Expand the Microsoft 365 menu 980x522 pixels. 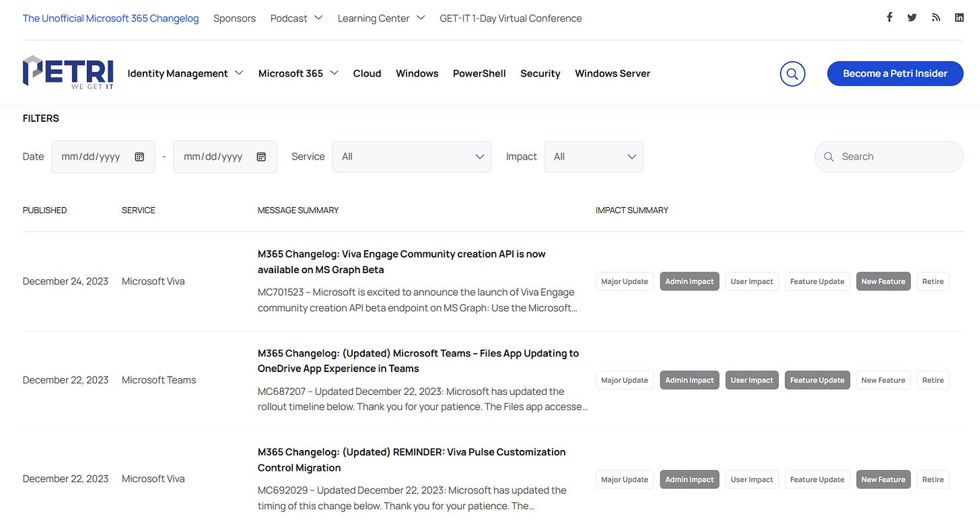[x=298, y=73]
